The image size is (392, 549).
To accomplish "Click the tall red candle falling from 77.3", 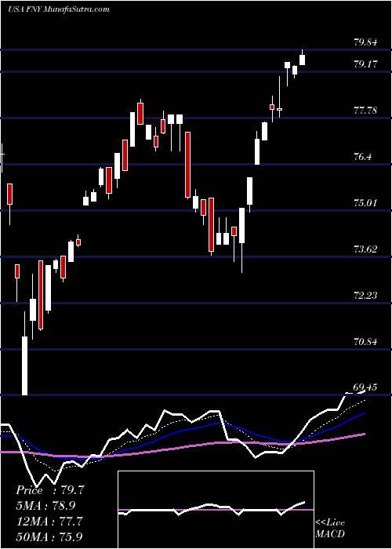I will 188,165.
